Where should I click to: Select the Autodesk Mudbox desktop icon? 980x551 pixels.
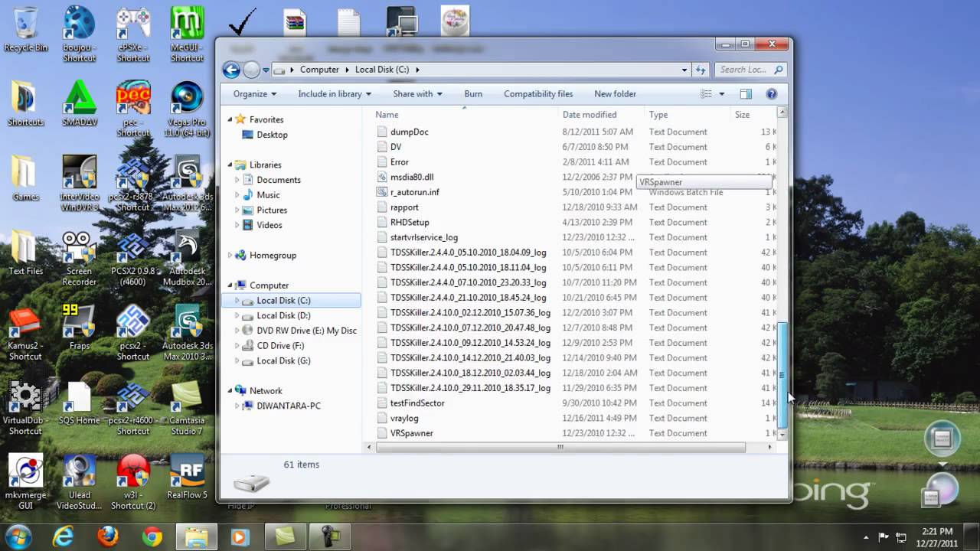[x=187, y=258]
